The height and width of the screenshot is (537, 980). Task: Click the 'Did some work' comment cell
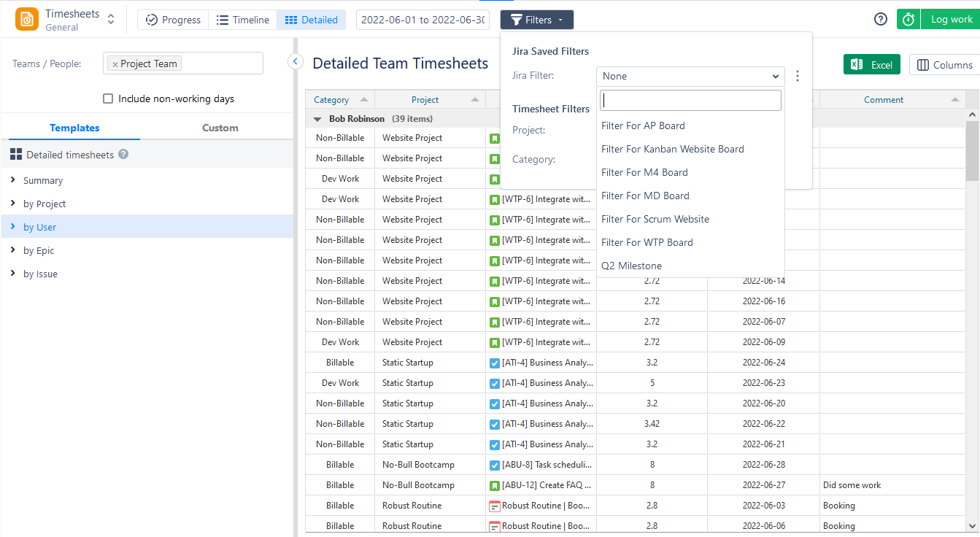(x=892, y=485)
